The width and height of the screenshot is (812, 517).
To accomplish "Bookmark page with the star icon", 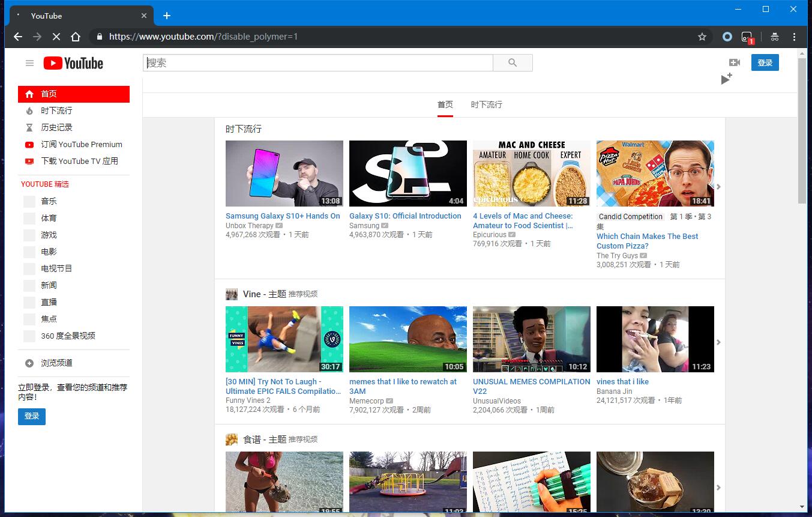I will [x=702, y=37].
